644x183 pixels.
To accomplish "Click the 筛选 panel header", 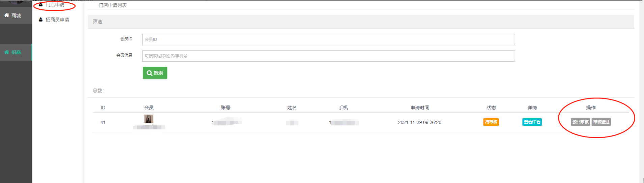I will pos(98,22).
